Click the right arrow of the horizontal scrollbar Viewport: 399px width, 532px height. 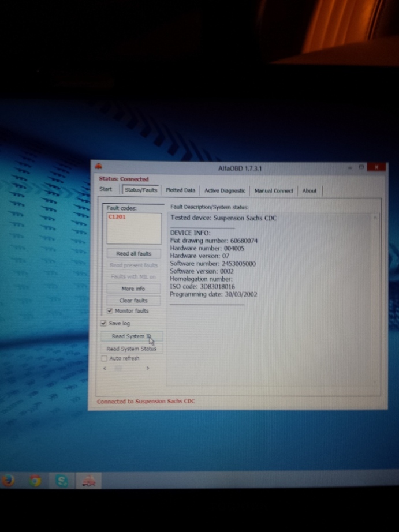[x=148, y=368]
